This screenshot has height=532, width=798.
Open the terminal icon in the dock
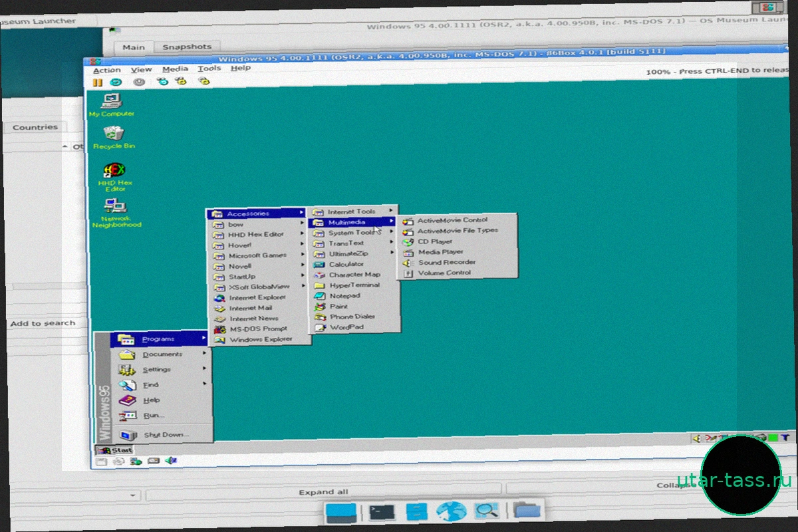coord(382,512)
